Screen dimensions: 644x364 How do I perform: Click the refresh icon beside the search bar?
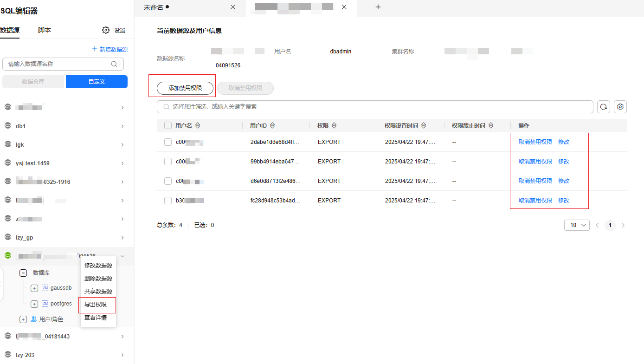(x=603, y=107)
